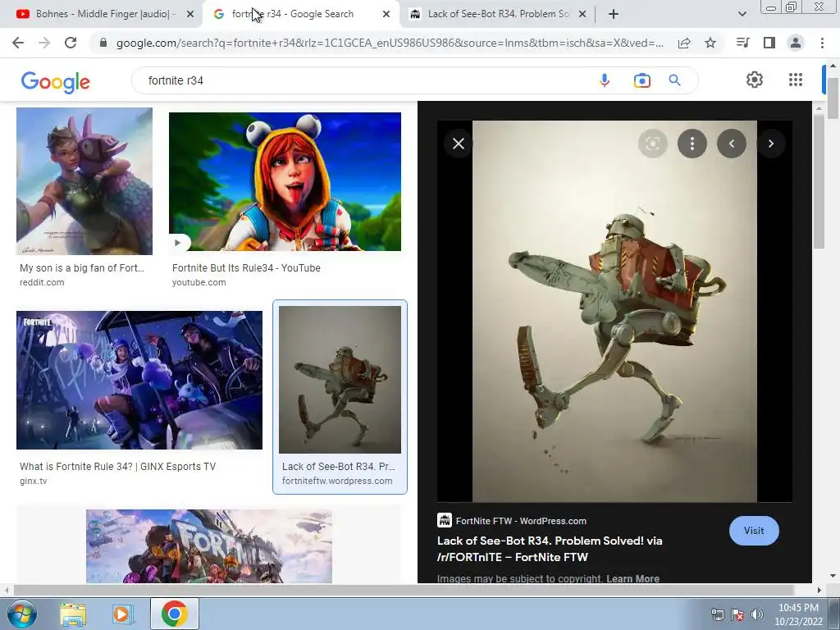The height and width of the screenshot is (630, 840).
Task: Launch Windows Media Player from taskbar
Action: click(123, 614)
